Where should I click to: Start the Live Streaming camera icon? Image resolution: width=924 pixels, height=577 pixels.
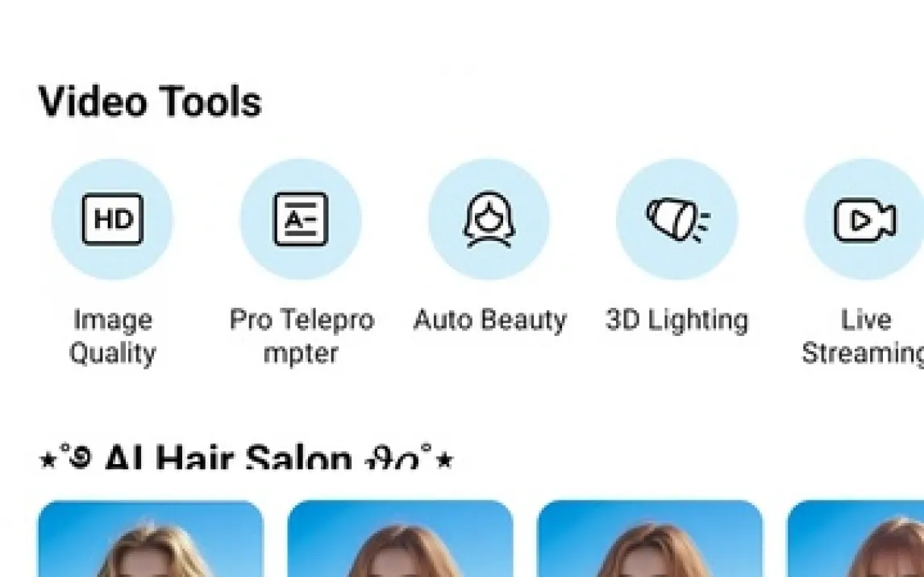coord(864,219)
